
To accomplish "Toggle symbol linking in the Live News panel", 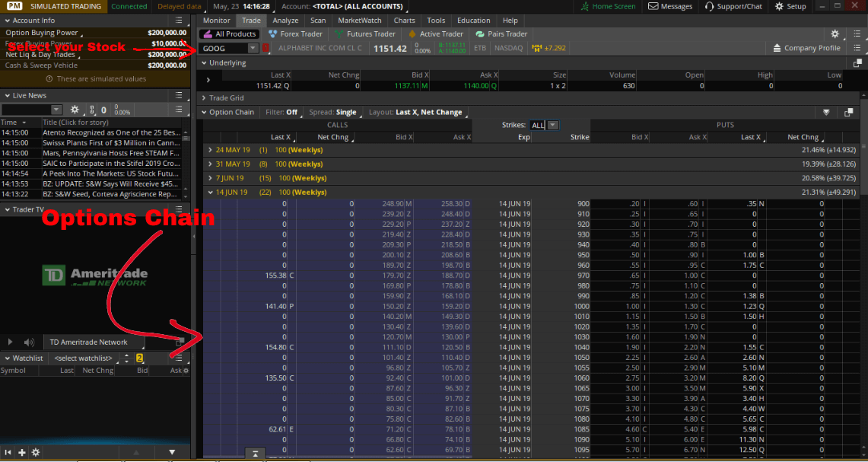I will click(x=92, y=110).
